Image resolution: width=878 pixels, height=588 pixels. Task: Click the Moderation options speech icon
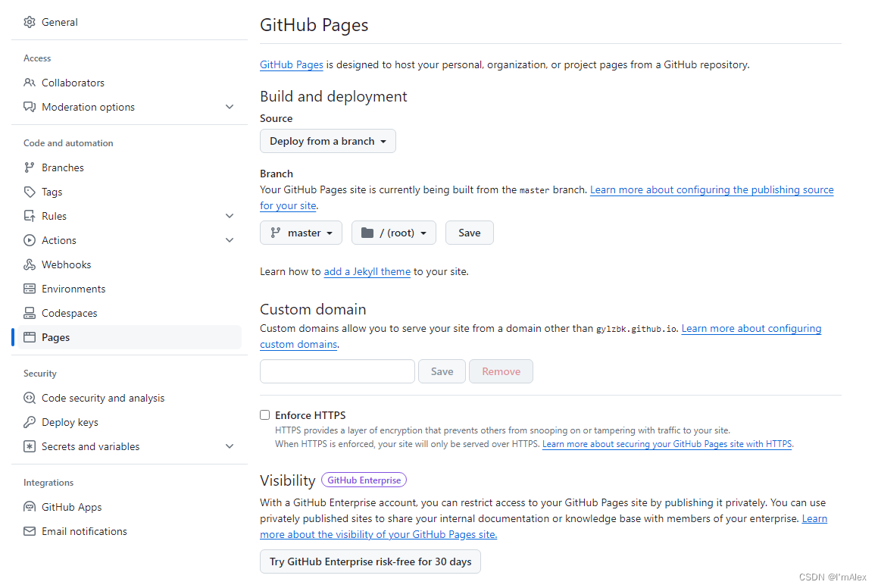point(30,106)
